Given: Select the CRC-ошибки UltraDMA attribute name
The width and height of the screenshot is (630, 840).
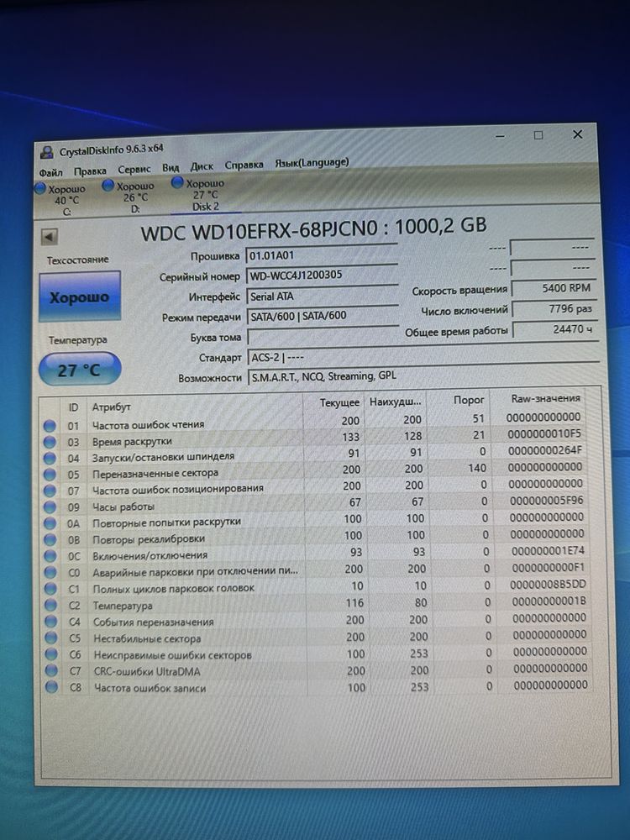Looking at the screenshot, I should click(147, 671).
